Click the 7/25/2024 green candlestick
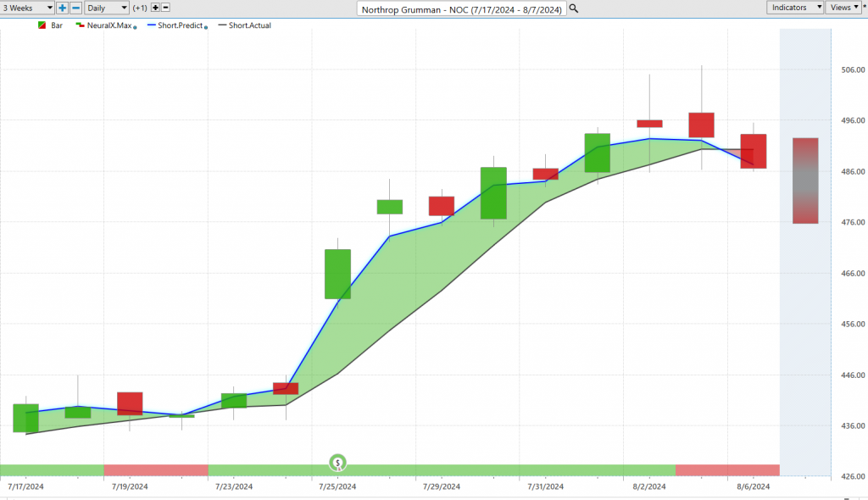Image resolution: width=868 pixels, height=500 pixels. tap(337, 274)
